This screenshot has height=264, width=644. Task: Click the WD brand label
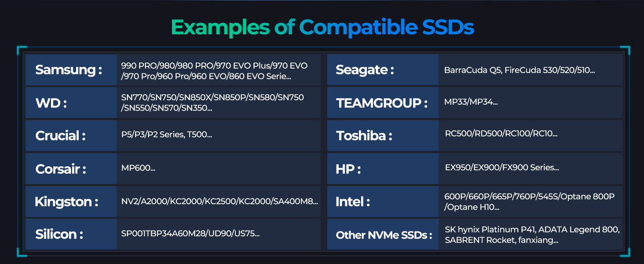tap(51, 103)
